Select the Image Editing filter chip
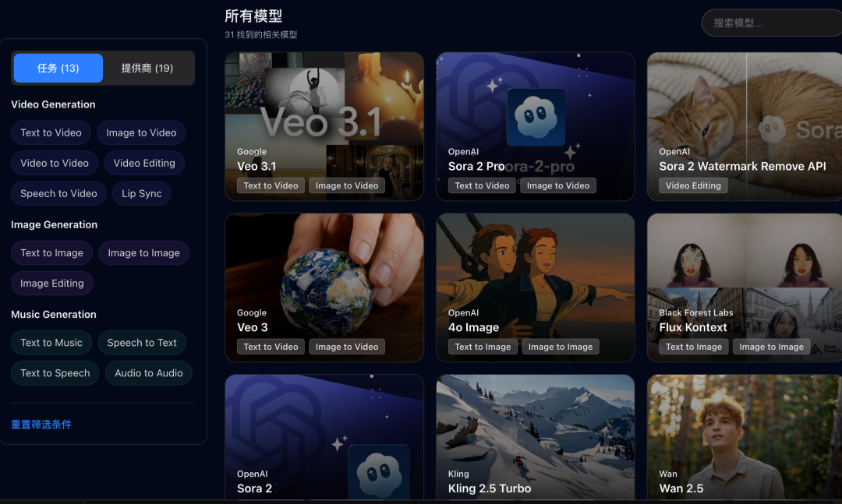842x504 pixels. pos(52,284)
